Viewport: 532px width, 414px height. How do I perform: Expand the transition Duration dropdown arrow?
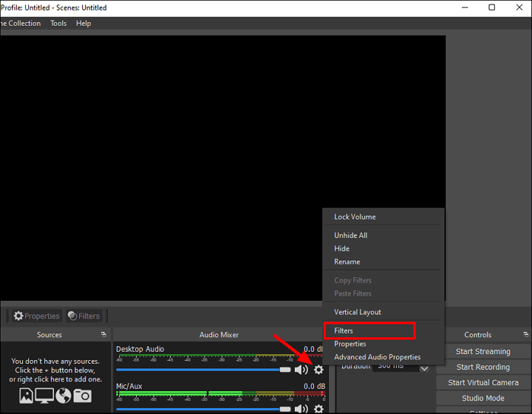click(424, 368)
